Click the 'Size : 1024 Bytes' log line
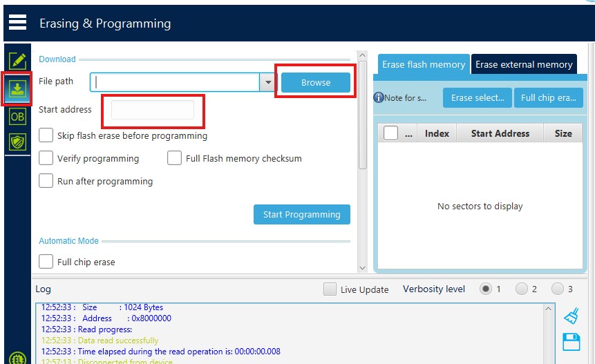 (x=102, y=307)
